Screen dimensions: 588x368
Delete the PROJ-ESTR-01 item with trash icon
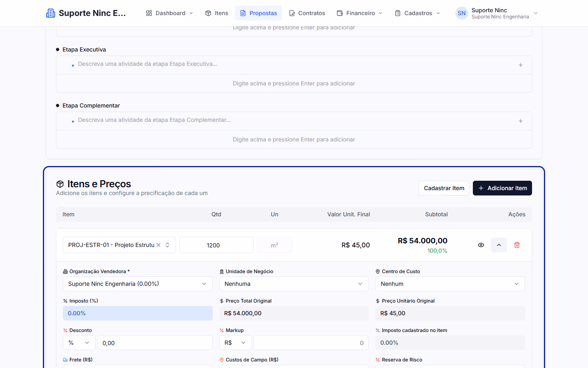517,245
